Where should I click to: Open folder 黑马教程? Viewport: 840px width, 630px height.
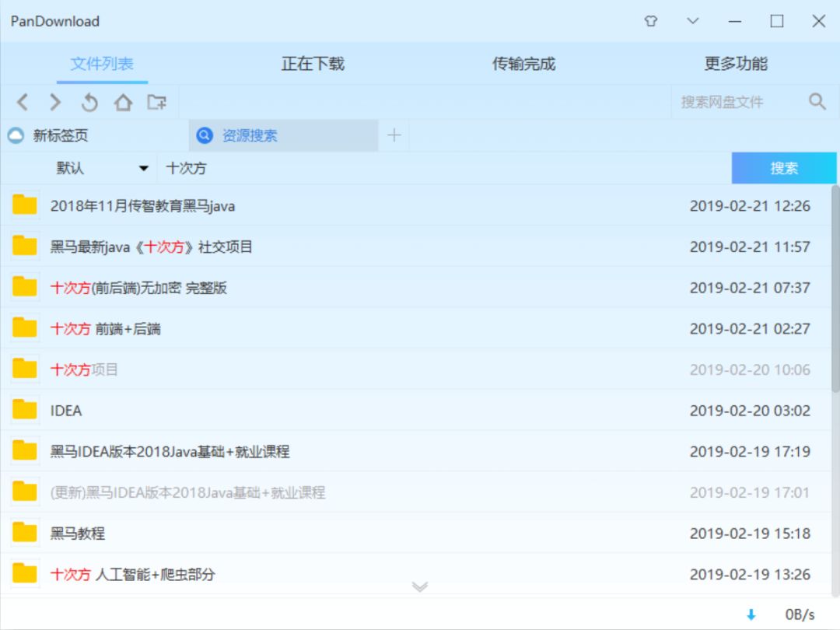[x=415, y=534]
